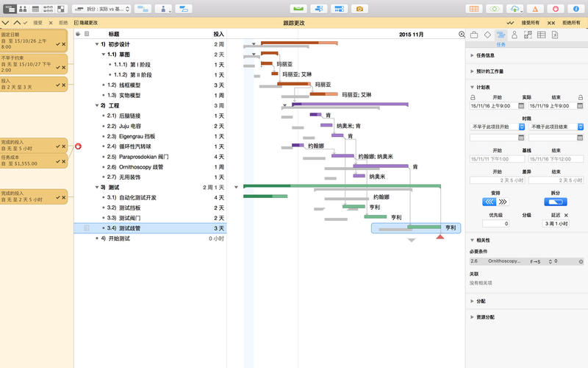Click the split task toolbar icon
The image size is (588, 368).
coord(184,9)
